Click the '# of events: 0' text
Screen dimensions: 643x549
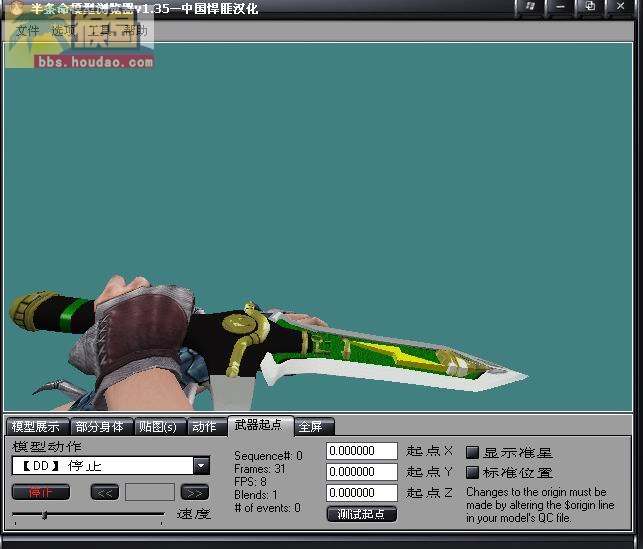point(267,508)
